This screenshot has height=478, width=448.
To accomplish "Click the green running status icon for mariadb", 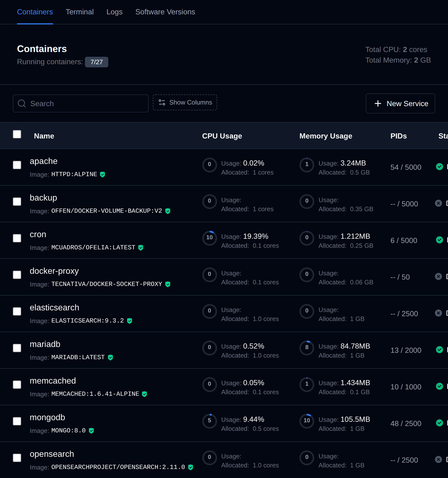I will coord(440,350).
